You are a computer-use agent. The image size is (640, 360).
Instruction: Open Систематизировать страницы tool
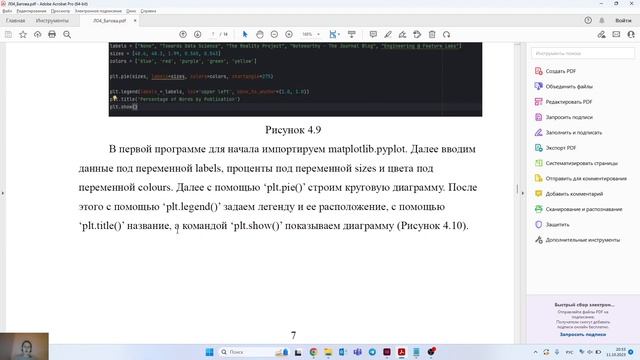[x=582, y=163]
